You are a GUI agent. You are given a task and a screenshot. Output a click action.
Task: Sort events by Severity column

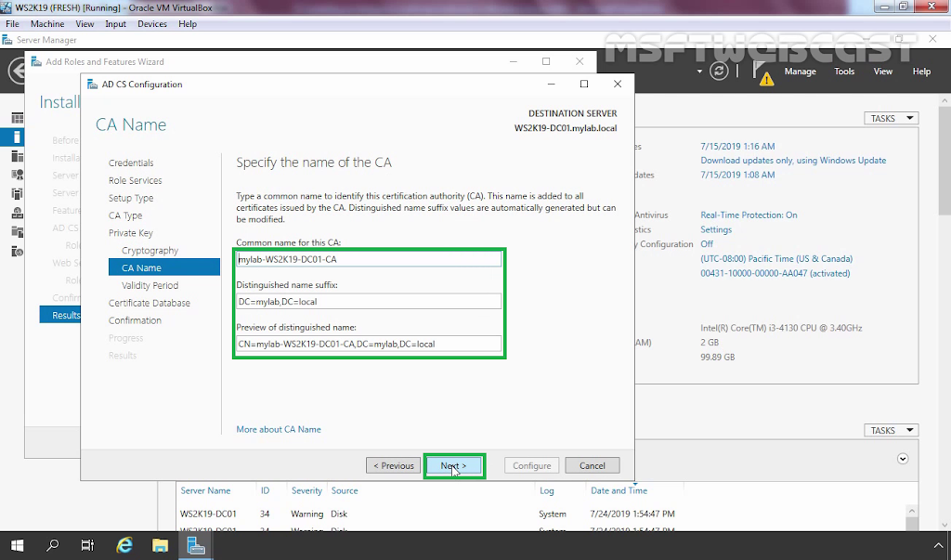pyautogui.click(x=306, y=490)
